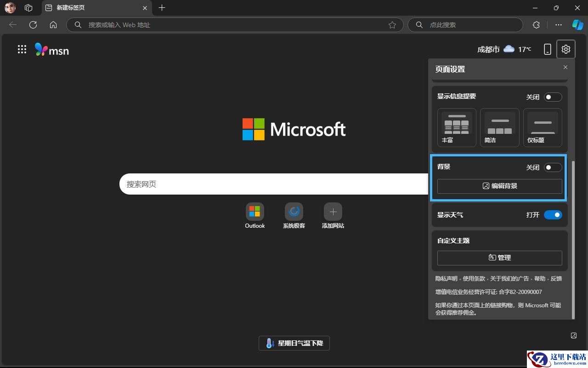Add this page to favorites with the star
This screenshot has height=368, width=588.
point(392,25)
